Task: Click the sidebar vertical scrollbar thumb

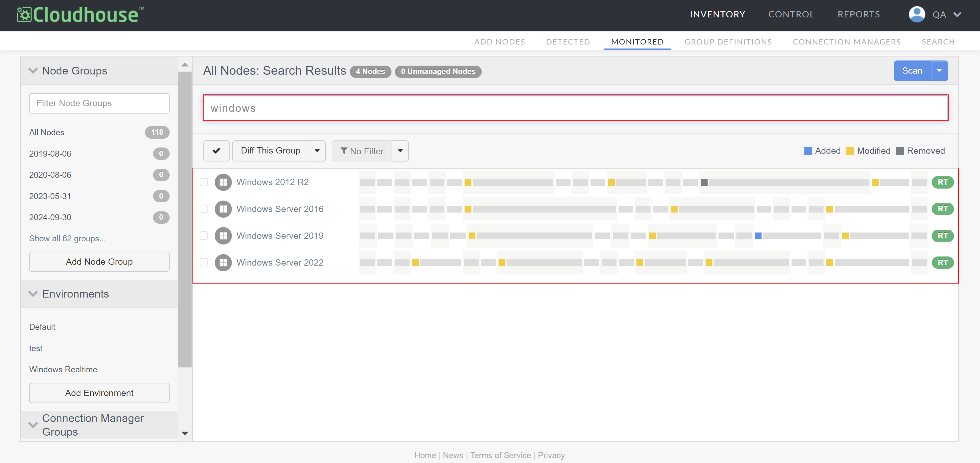Action: click(x=185, y=220)
